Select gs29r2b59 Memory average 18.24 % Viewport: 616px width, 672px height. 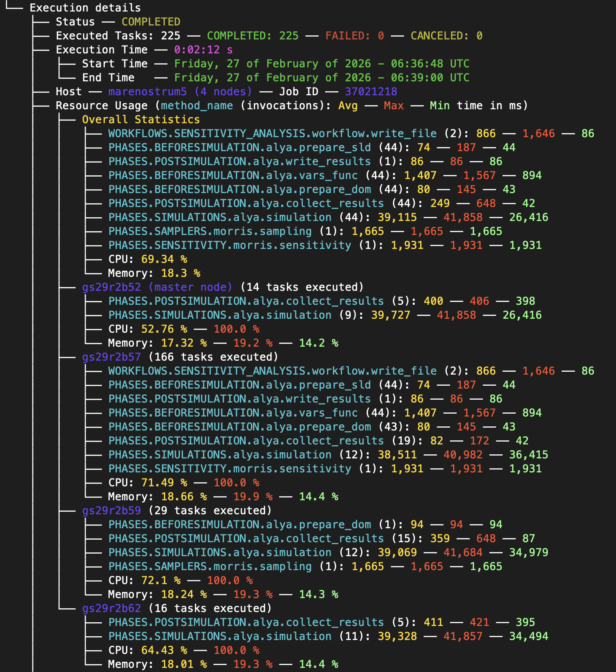coord(184,594)
